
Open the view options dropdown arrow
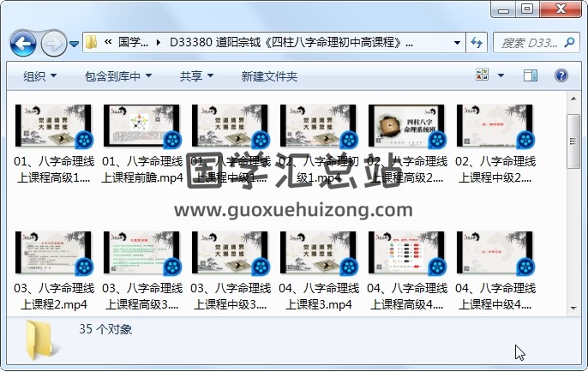[x=501, y=76]
